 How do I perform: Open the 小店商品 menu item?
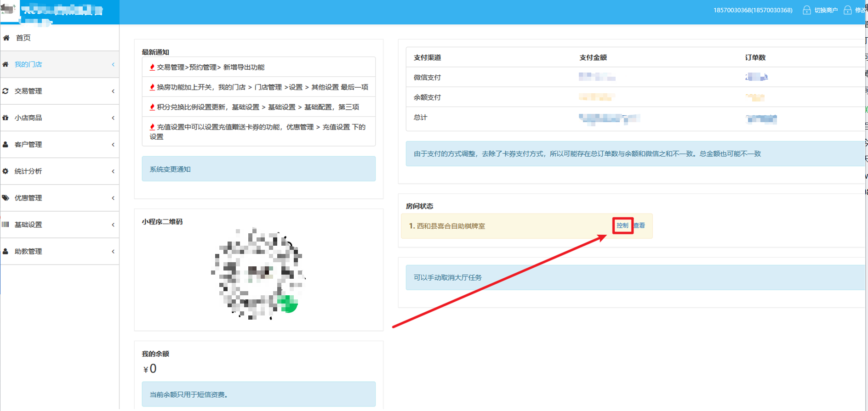[x=28, y=118]
